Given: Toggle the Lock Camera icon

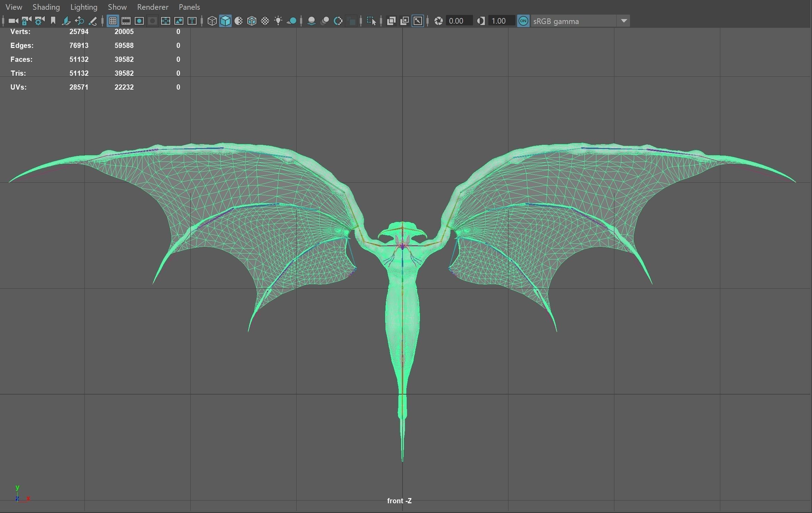Looking at the screenshot, I should tap(26, 21).
